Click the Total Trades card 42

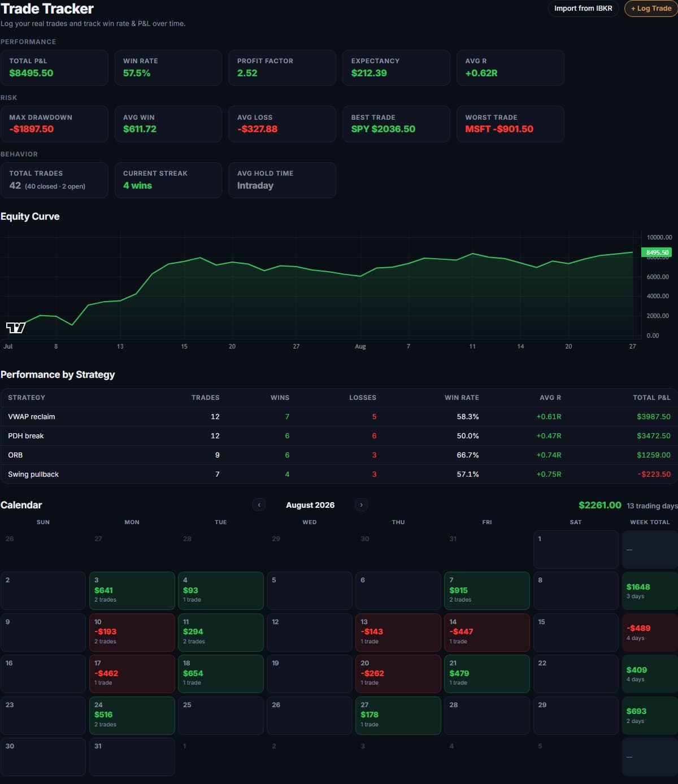tap(54, 180)
